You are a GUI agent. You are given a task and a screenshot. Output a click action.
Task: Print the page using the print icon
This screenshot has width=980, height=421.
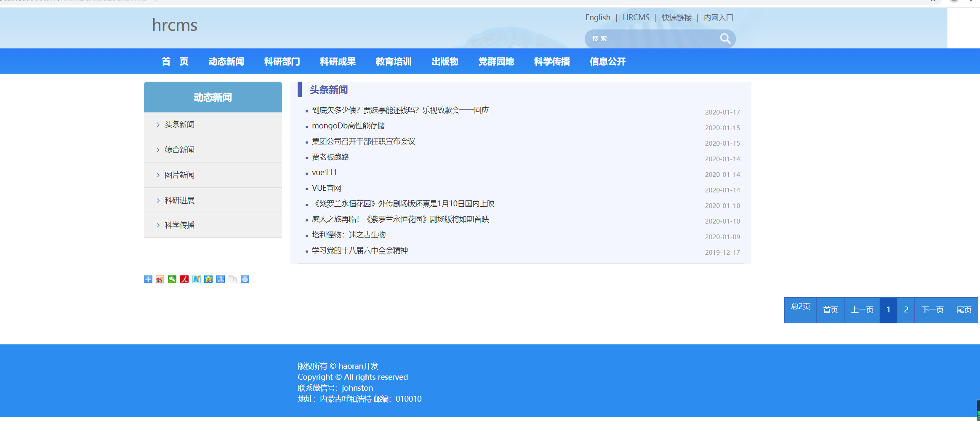coord(245,279)
